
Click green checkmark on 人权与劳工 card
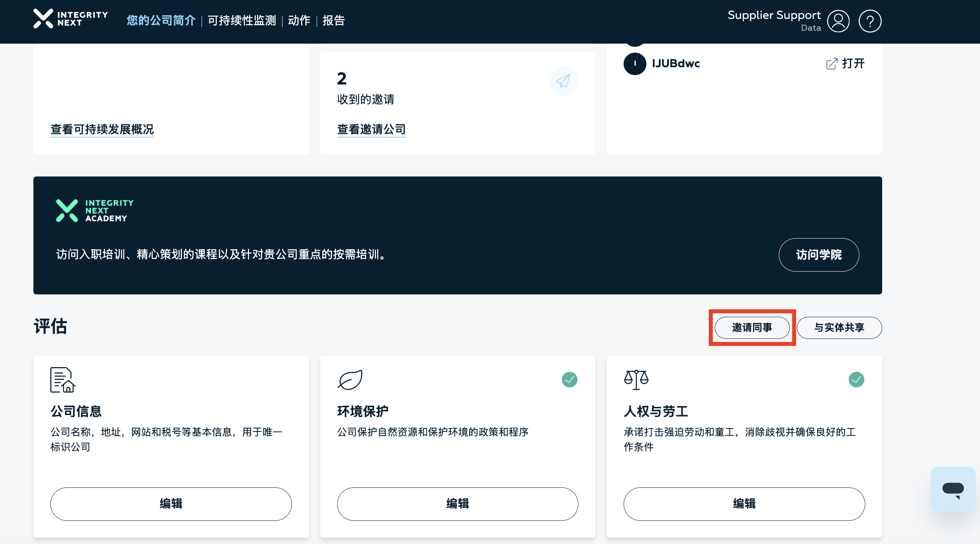[856, 380]
